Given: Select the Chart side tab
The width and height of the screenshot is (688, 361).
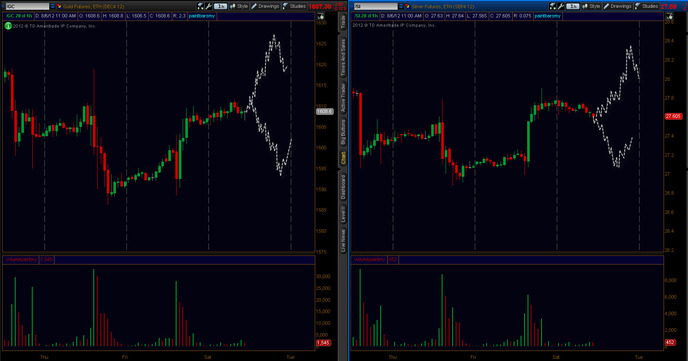Looking at the screenshot, I should click(343, 158).
